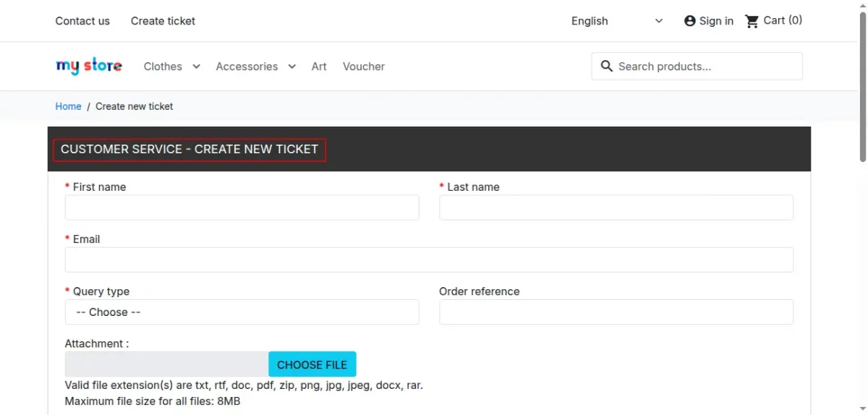Expand the Clothes menu chevron
This screenshot has height=415, width=868.
coord(196,67)
